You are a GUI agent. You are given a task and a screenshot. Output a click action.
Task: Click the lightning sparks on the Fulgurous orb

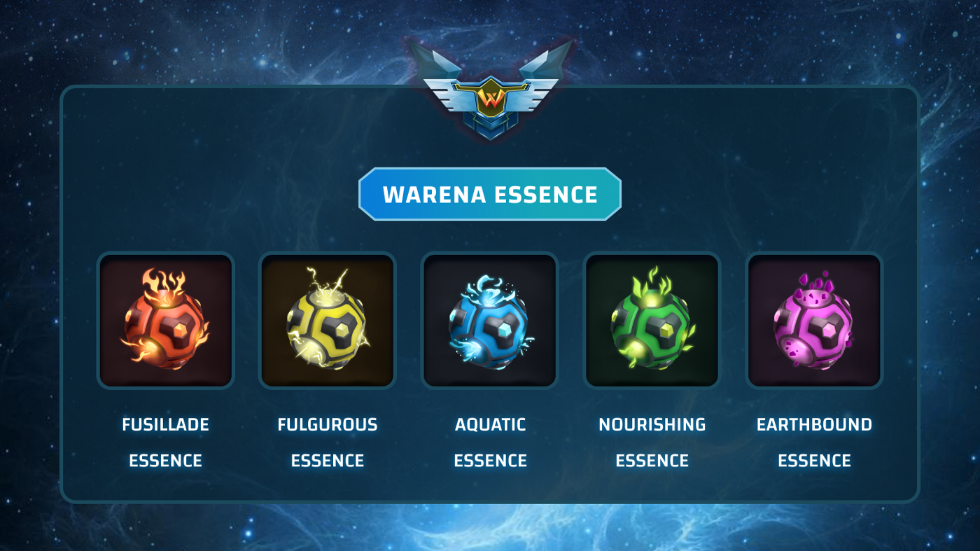[328, 281]
